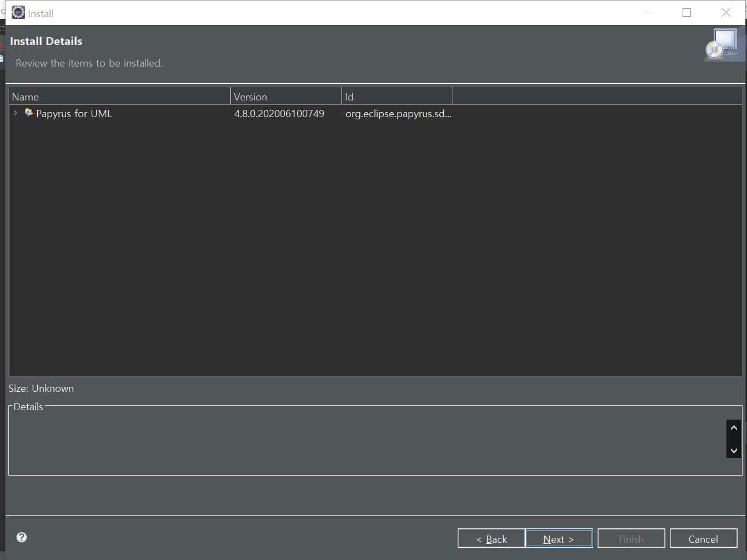The width and height of the screenshot is (747, 560).
Task: Cancel the install wizard
Action: [x=703, y=538]
